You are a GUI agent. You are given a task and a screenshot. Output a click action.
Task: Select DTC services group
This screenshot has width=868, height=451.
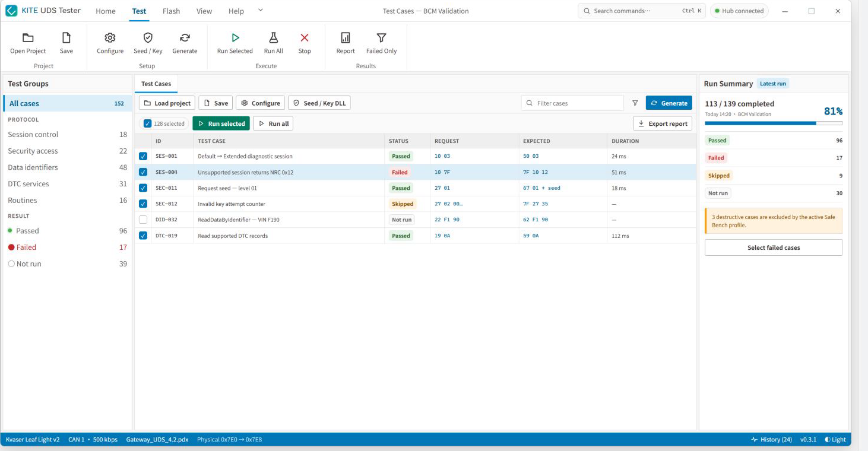(x=66, y=184)
